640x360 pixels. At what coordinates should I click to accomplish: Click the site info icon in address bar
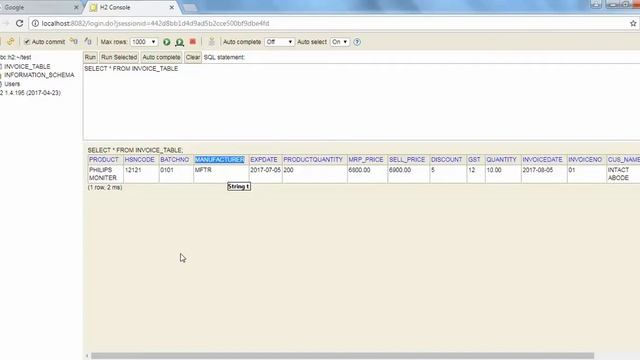pos(35,23)
